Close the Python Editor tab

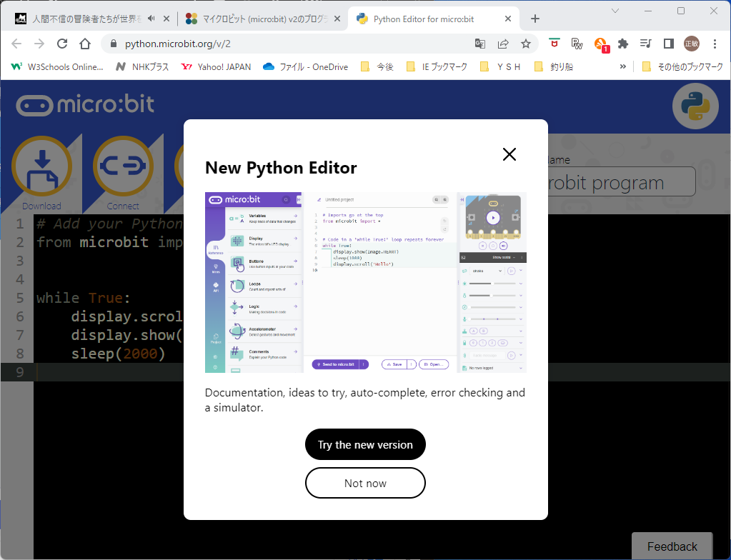tap(508, 19)
